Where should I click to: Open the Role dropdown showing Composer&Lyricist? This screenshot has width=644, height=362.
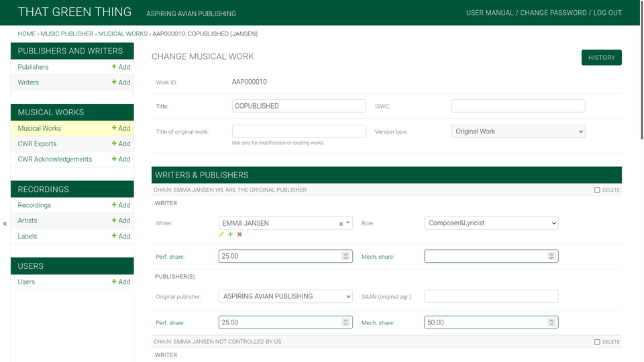pos(490,223)
